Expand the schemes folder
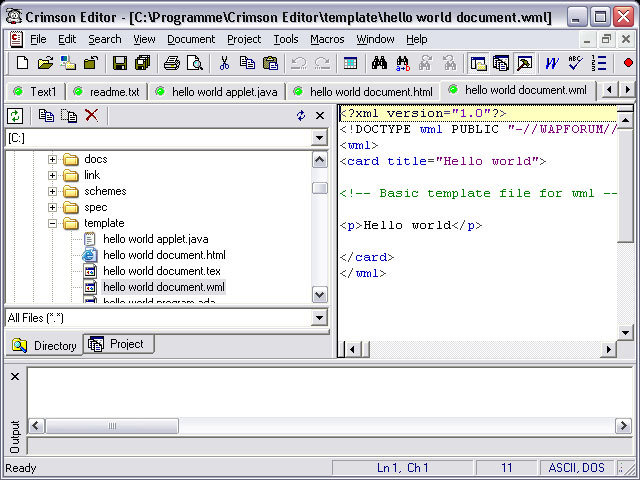640x480 pixels. 52,191
